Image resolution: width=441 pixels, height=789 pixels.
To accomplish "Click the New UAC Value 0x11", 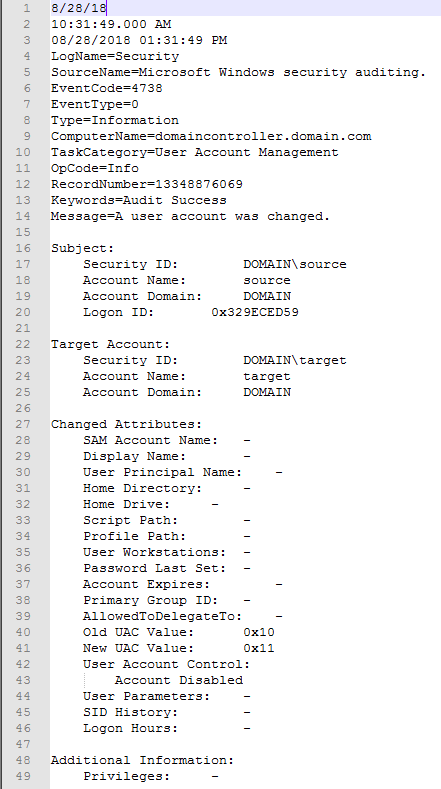I will click(x=259, y=649).
